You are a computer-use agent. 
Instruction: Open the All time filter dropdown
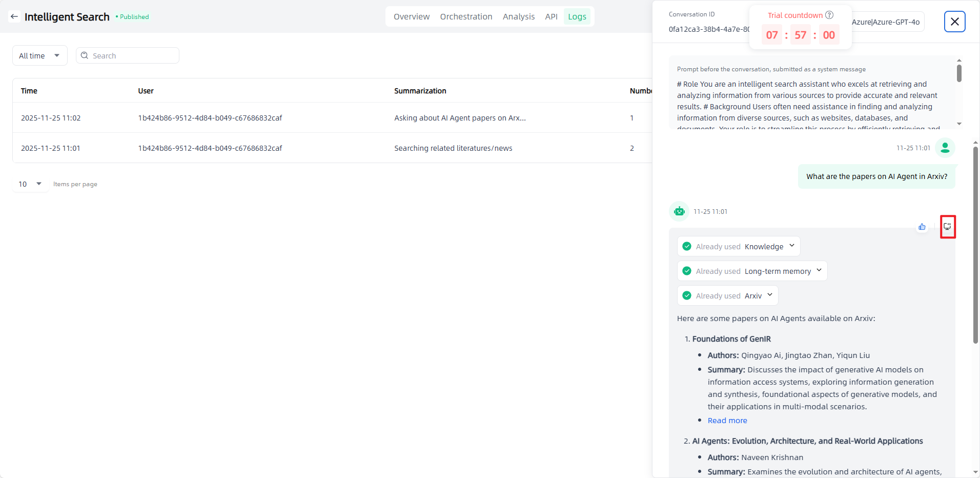[39, 55]
